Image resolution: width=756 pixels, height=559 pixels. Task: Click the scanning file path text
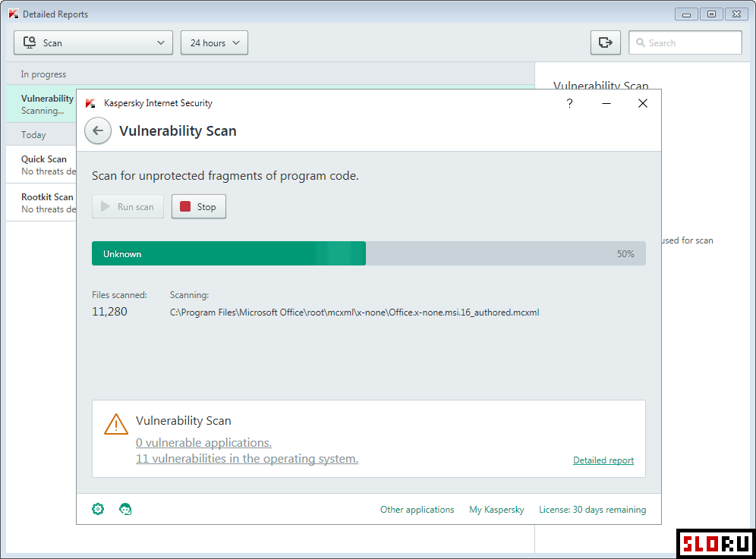click(354, 312)
